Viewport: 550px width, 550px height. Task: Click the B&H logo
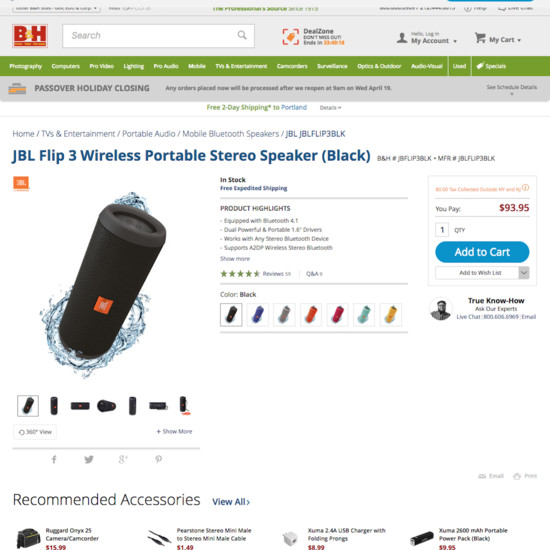click(x=30, y=36)
